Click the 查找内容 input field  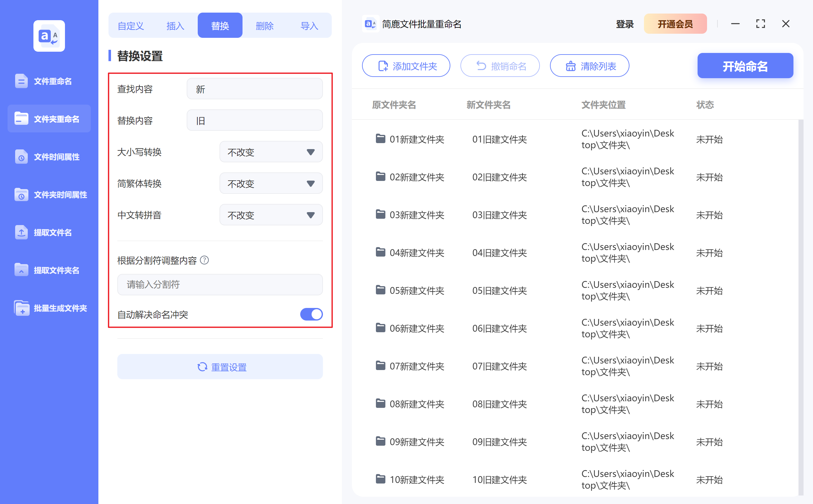[254, 88]
